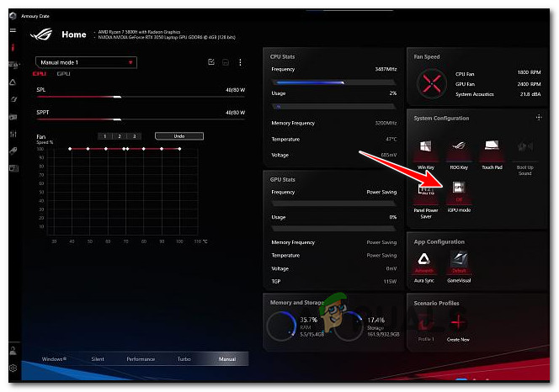Expand the Manual mode 1 dropdown
The width and height of the screenshot is (559, 392).
[x=86, y=62]
